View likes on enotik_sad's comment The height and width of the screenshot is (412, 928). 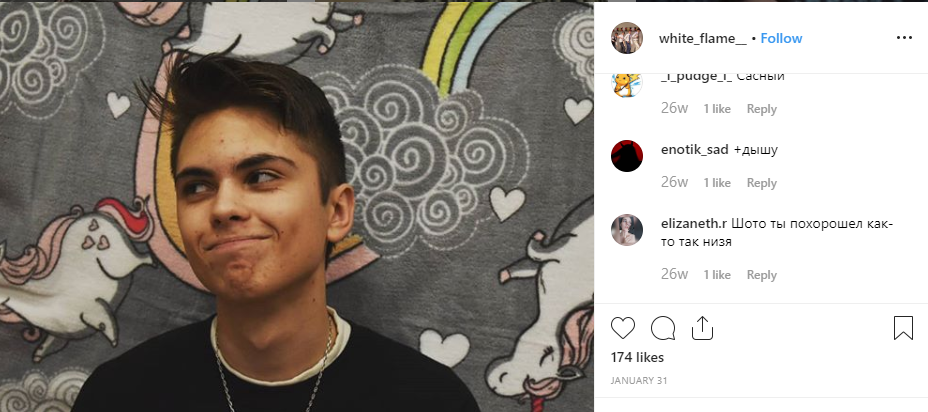[717, 183]
